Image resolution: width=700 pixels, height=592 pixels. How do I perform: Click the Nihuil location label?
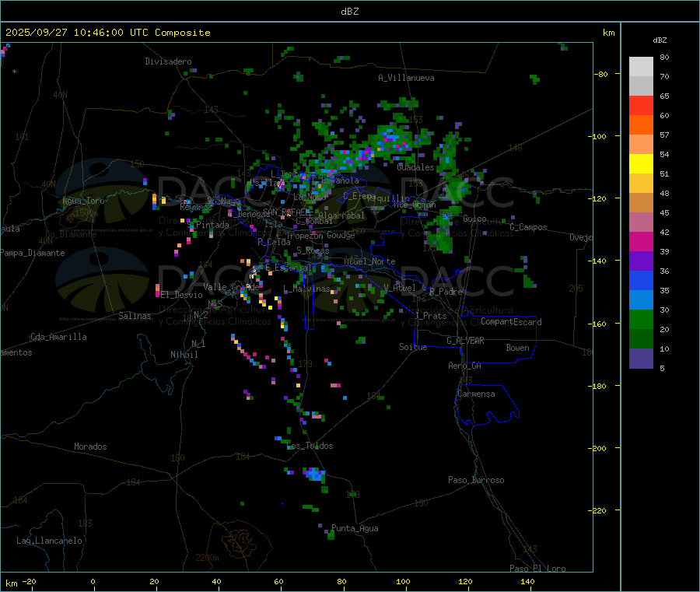184,355
